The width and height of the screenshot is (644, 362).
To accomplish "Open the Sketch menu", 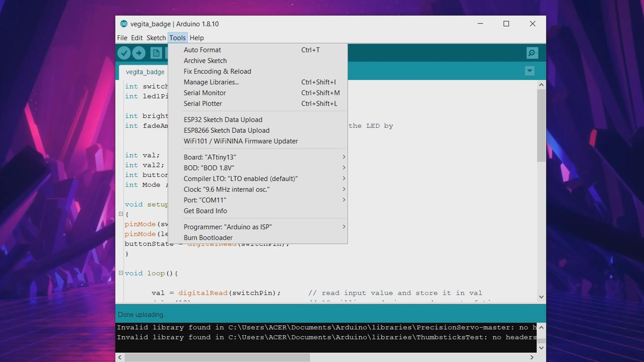I will tap(156, 38).
